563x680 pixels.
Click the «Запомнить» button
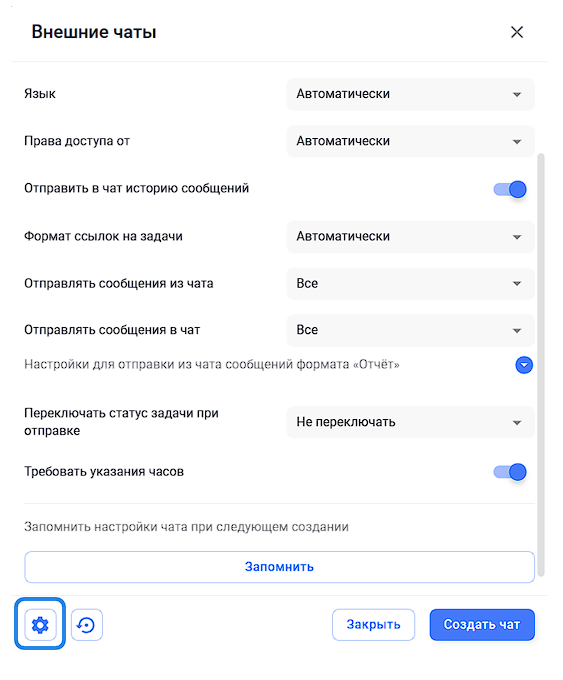click(x=279, y=567)
